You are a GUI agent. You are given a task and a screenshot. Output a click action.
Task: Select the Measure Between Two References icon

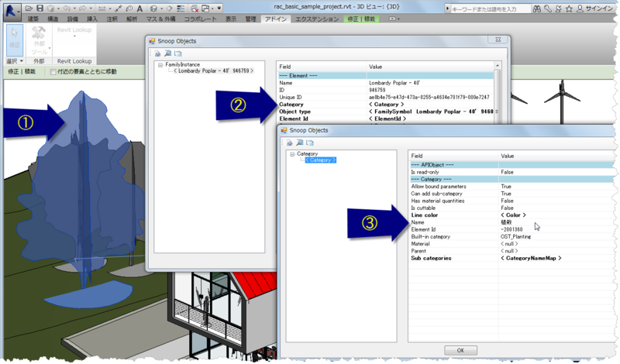click(119, 8)
